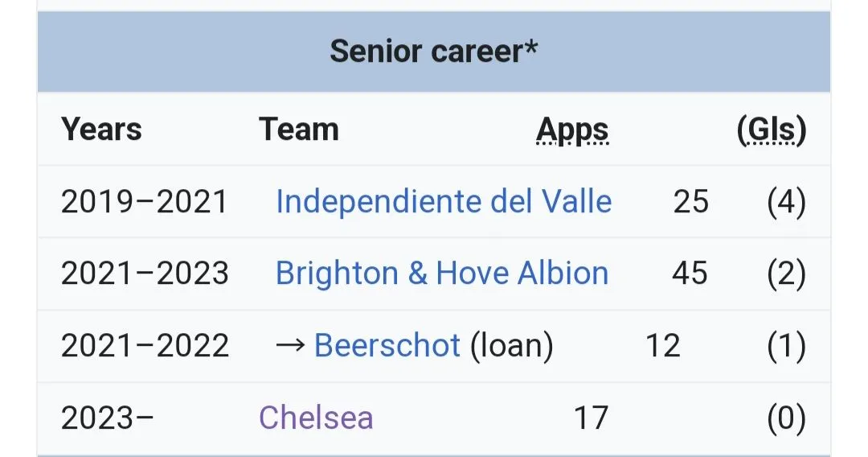Viewport: 868px width, 457px height.
Task: Select the 25 appearances value
Action: 690,202
